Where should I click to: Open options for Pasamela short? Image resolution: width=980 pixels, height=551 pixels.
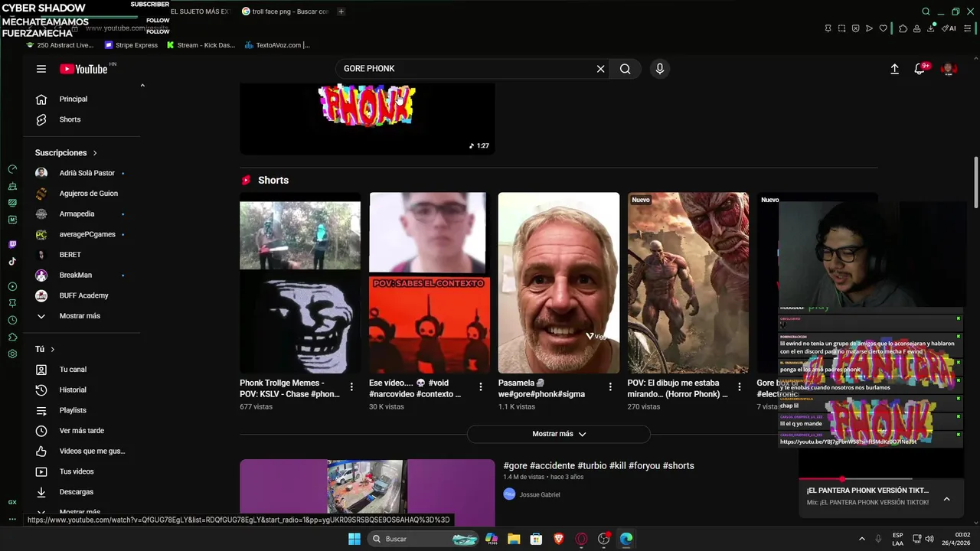tap(610, 387)
